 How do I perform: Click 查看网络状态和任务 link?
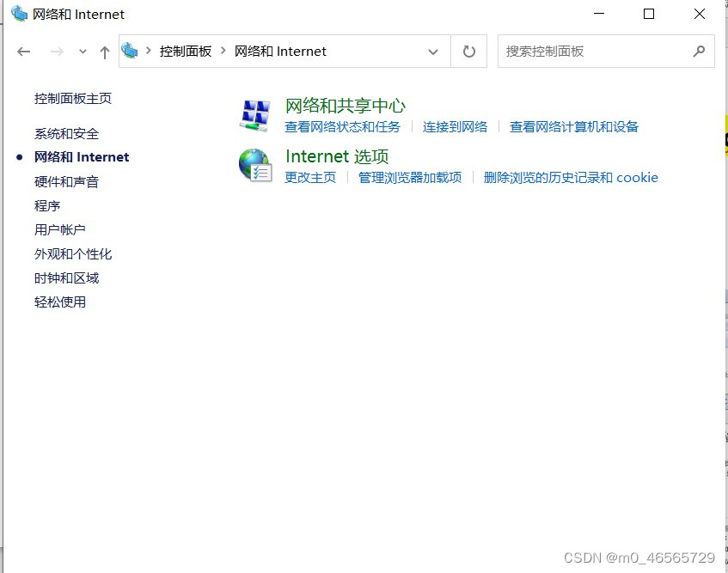pos(342,126)
